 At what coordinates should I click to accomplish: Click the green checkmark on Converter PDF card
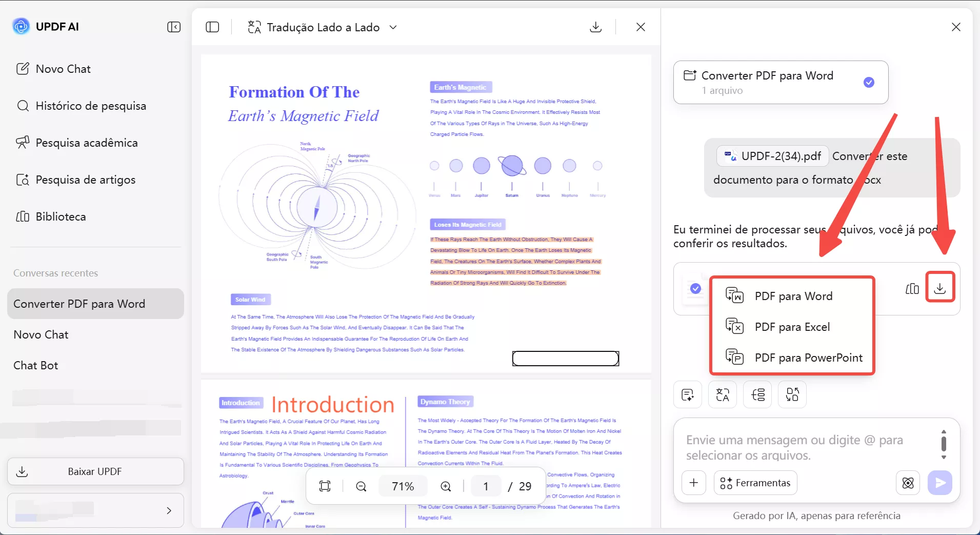(869, 82)
